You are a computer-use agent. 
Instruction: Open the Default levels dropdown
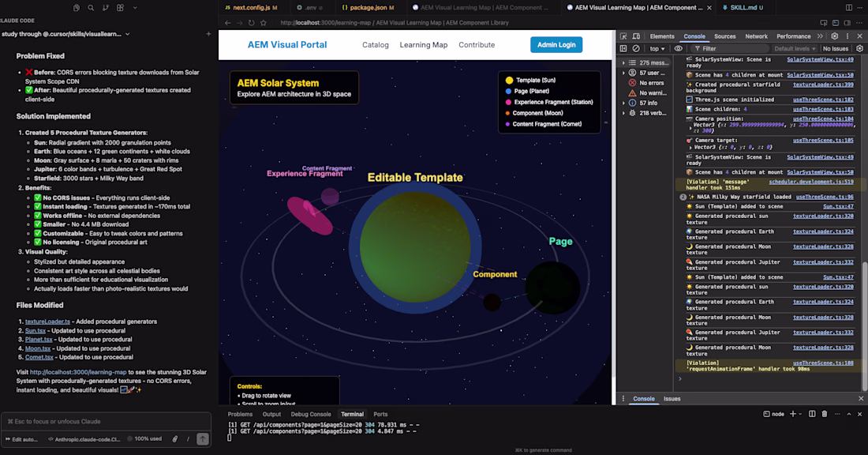pos(795,48)
